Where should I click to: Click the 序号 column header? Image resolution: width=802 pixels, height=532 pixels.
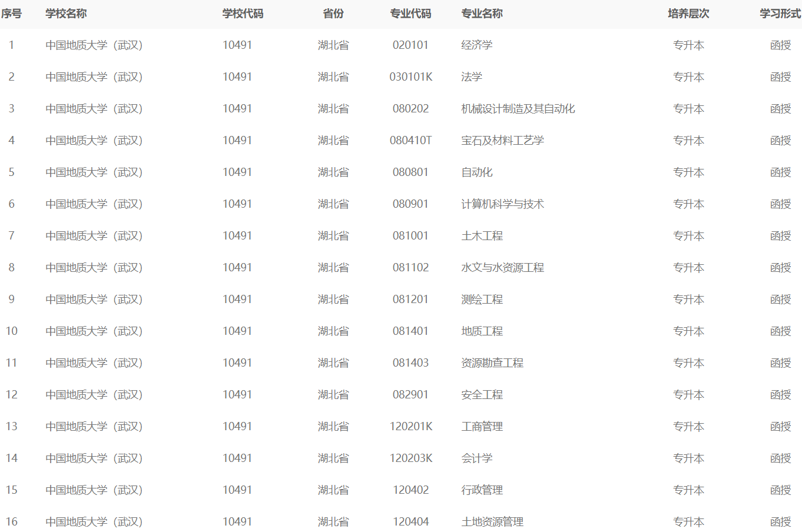[x=11, y=14]
